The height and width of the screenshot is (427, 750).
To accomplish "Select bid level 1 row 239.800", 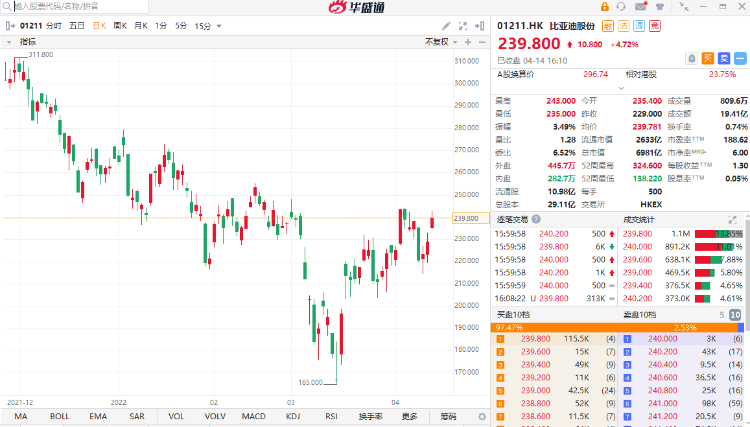I will (x=555, y=339).
